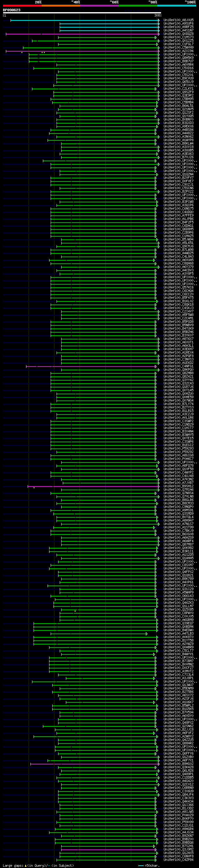Viewport: 199px width, 868px height.
Task: Click the magenta alignment bar of UniRef100_Q0DQZ8
Action: pyautogui.click(x=83, y=34)
